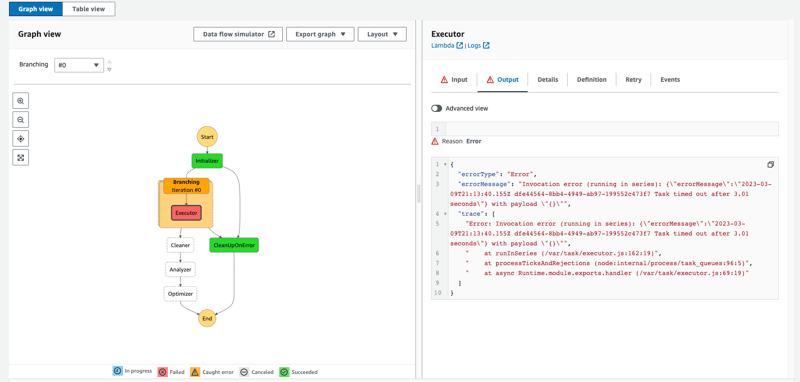The height and width of the screenshot is (382, 800).
Task: Select the Initializer state node
Action: (x=207, y=161)
